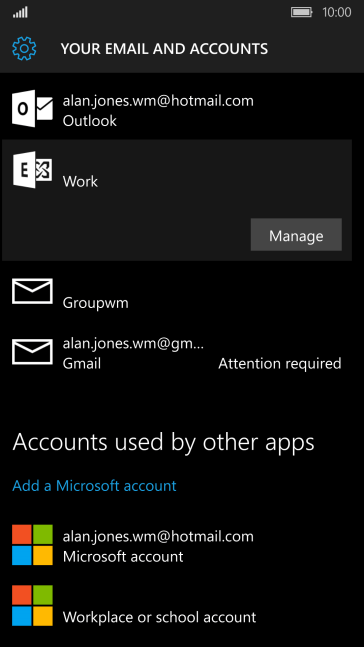Select Microsoft logo beside hotmail account
This screenshot has width=364, height=647.
click(x=32, y=545)
